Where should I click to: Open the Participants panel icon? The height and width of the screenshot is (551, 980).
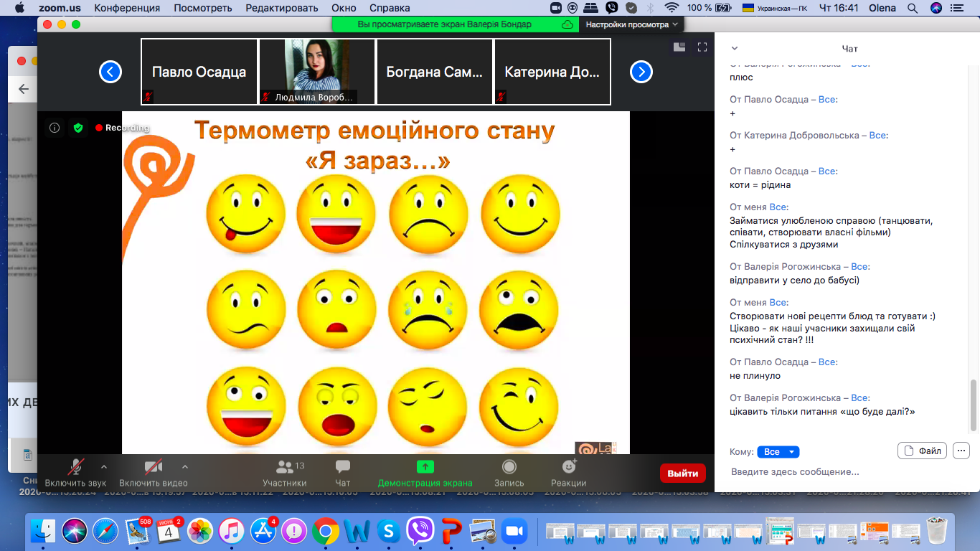click(x=284, y=468)
